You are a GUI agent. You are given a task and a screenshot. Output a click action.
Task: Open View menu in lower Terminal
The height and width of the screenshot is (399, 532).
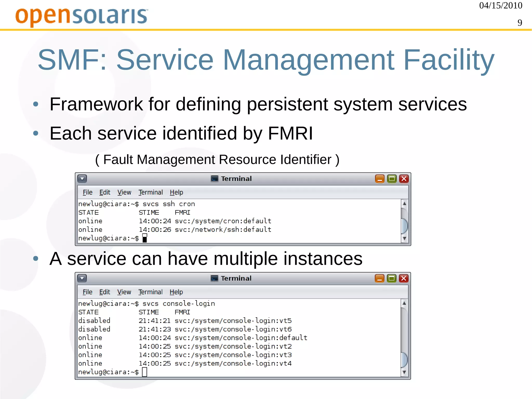click(x=124, y=292)
